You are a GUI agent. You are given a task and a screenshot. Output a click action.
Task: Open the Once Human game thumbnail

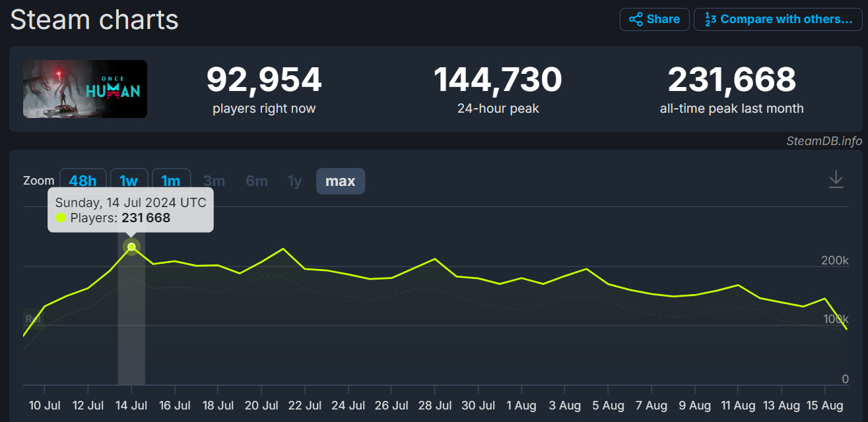[x=85, y=89]
